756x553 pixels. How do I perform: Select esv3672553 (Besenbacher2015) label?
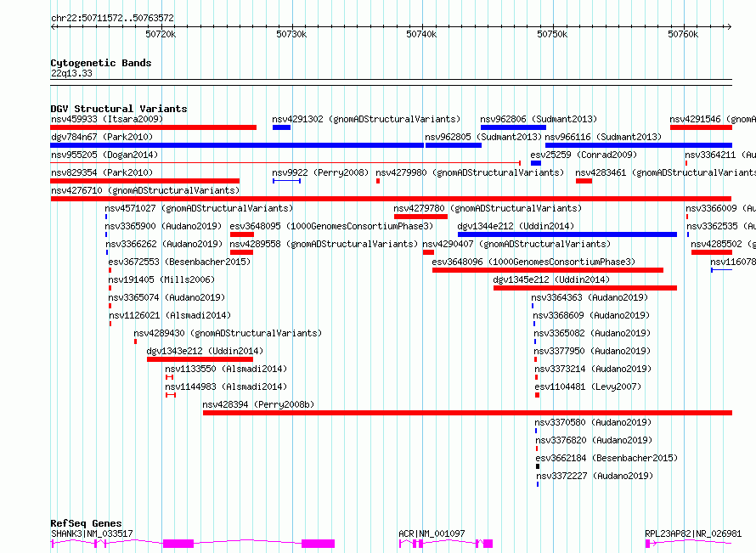click(x=179, y=262)
